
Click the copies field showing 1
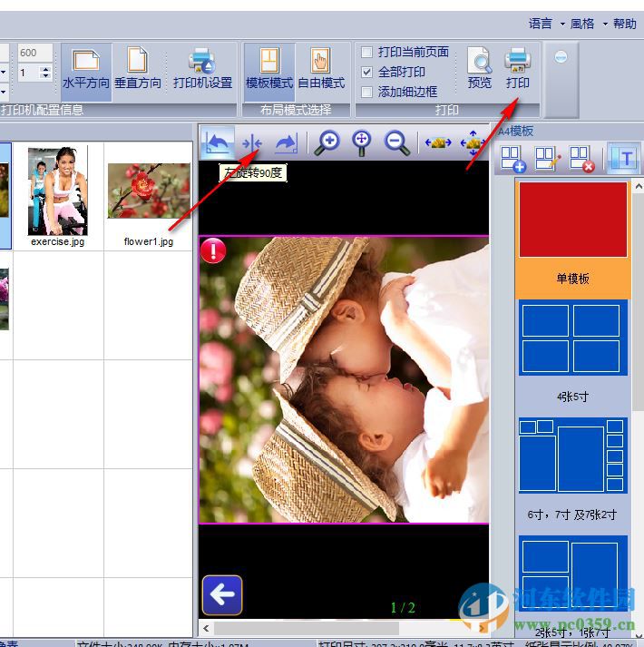pyautogui.click(x=29, y=73)
